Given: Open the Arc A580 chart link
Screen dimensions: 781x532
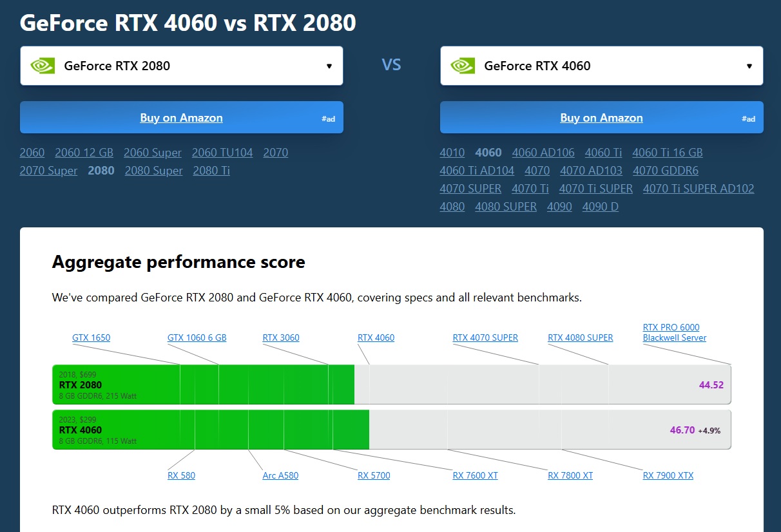Looking at the screenshot, I should coord(280,475).
